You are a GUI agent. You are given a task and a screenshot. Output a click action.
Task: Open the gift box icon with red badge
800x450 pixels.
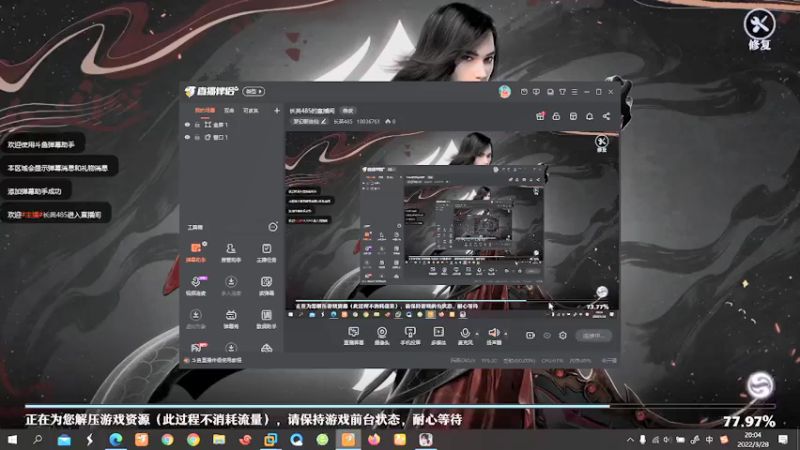pos(540,116)
